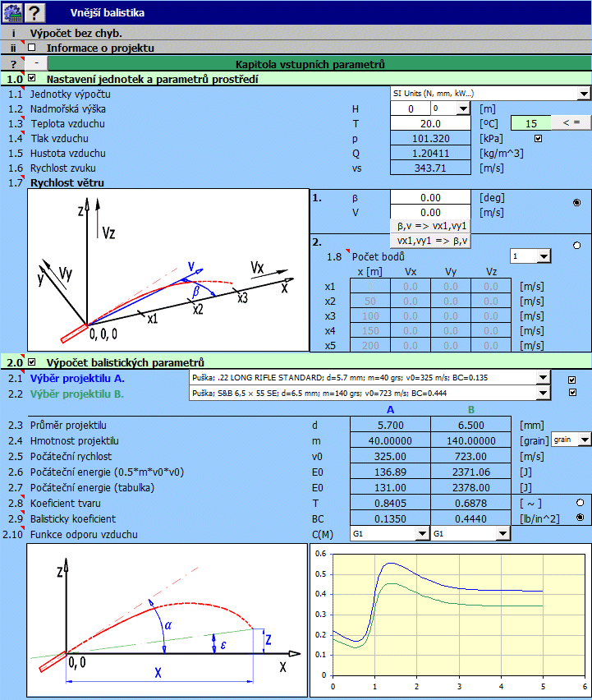Open the 'Počet bodů' dropdown
Image resolution: width=592 pixels, height=700 pixels.
point(543,257)
